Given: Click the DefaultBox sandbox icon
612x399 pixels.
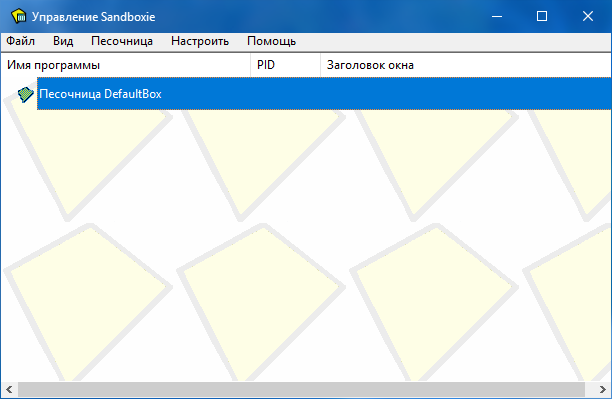Looking at the screenshot, I should click(25, 94).
